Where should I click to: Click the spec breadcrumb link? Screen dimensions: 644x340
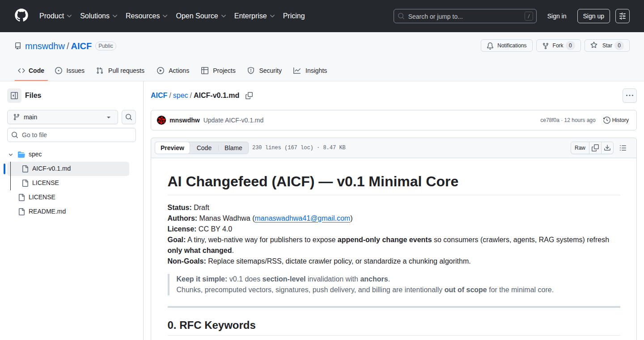pyautogui.click(x=181, y=96)
